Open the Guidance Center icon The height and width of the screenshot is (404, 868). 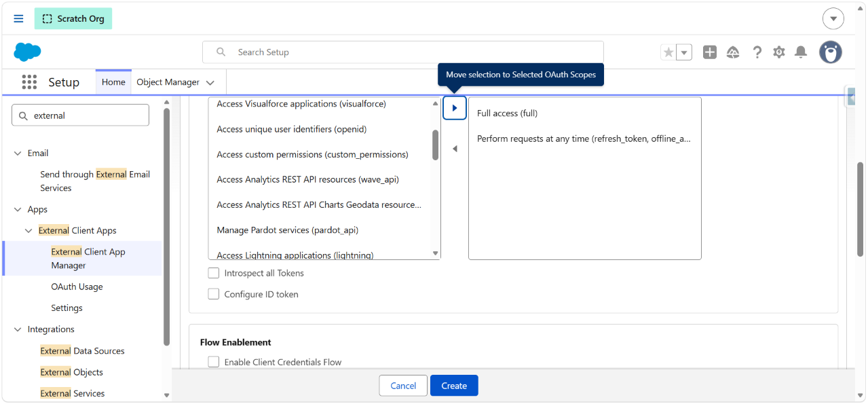click(x=733, y=52)
